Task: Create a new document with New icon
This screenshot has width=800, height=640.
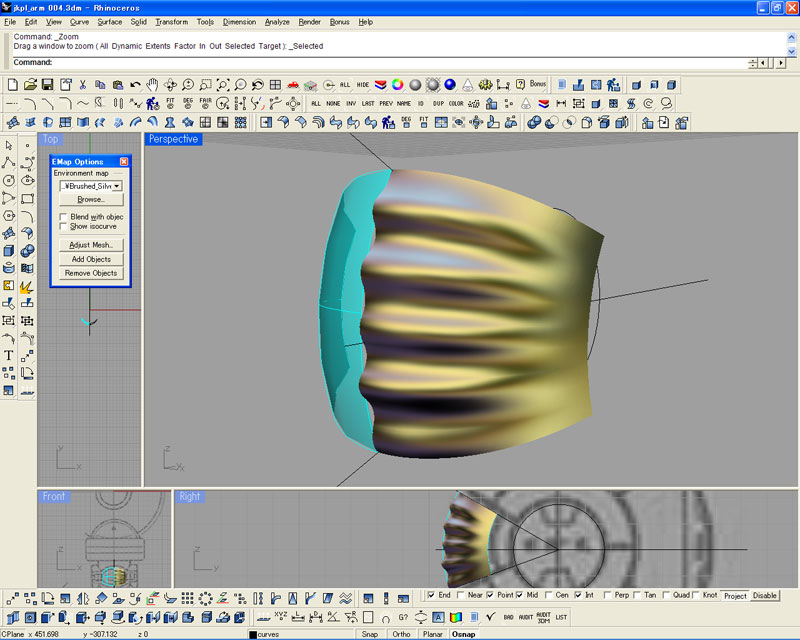Action: 13,85
